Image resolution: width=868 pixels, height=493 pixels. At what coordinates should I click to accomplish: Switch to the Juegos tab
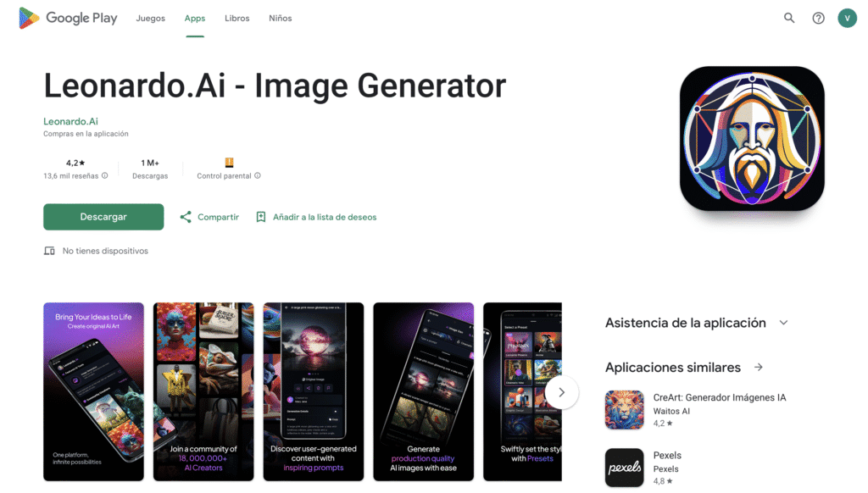[151, 19]
